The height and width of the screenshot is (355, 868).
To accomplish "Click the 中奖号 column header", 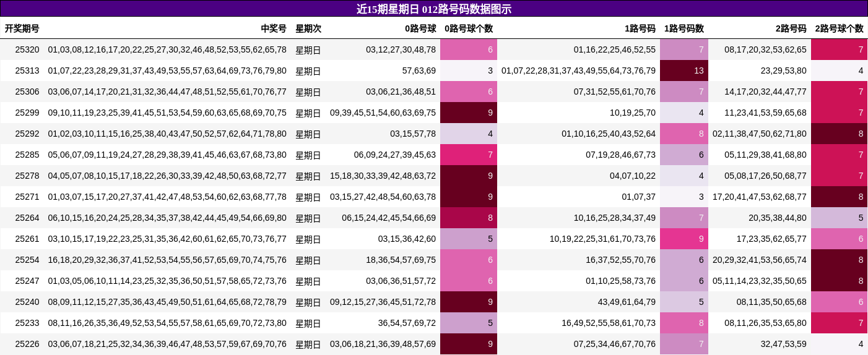I will [273, 28].
